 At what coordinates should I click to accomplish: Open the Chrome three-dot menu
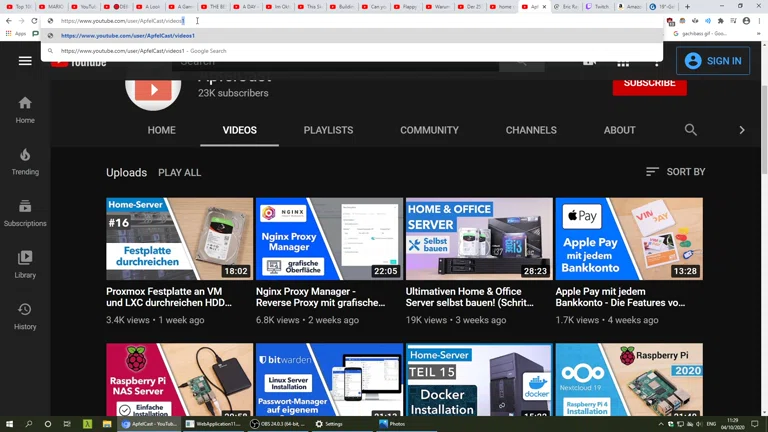(759, 21)
